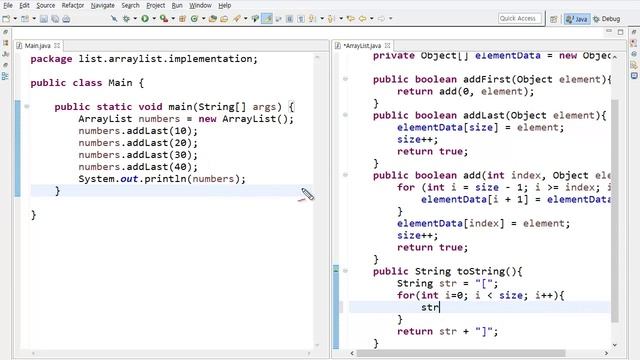Screen dimensions: 640x360
Task: Click the Save icon in toolbar
Action: pyautogui.click(x=44, y=19)
